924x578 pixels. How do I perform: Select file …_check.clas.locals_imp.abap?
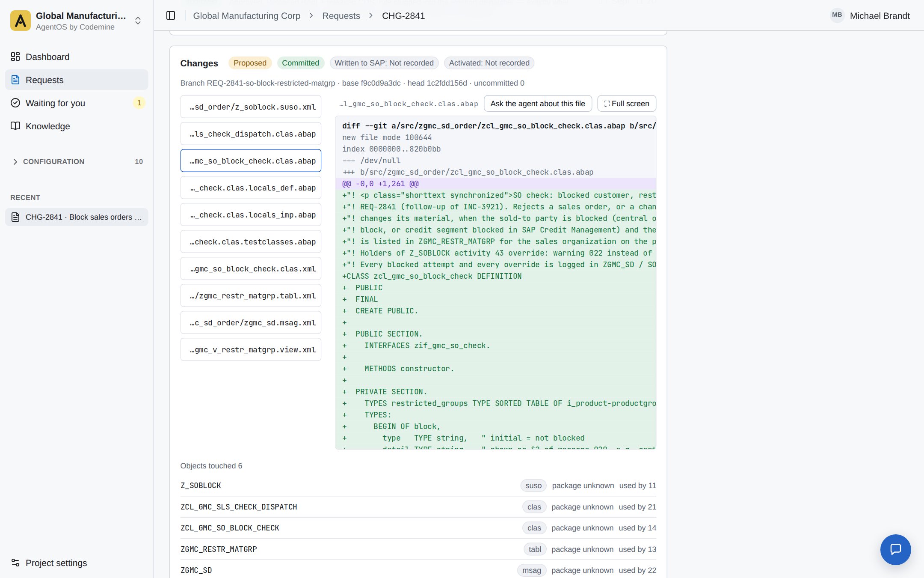tap(251, 215)
